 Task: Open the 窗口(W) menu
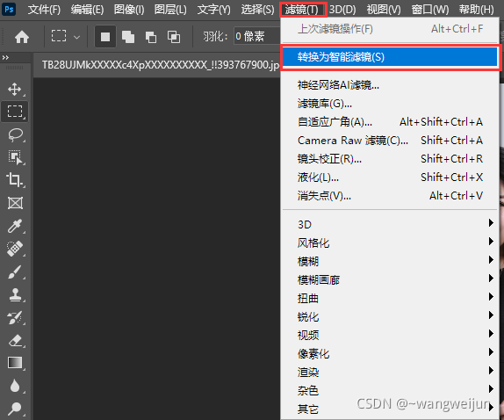pos(430,10)
